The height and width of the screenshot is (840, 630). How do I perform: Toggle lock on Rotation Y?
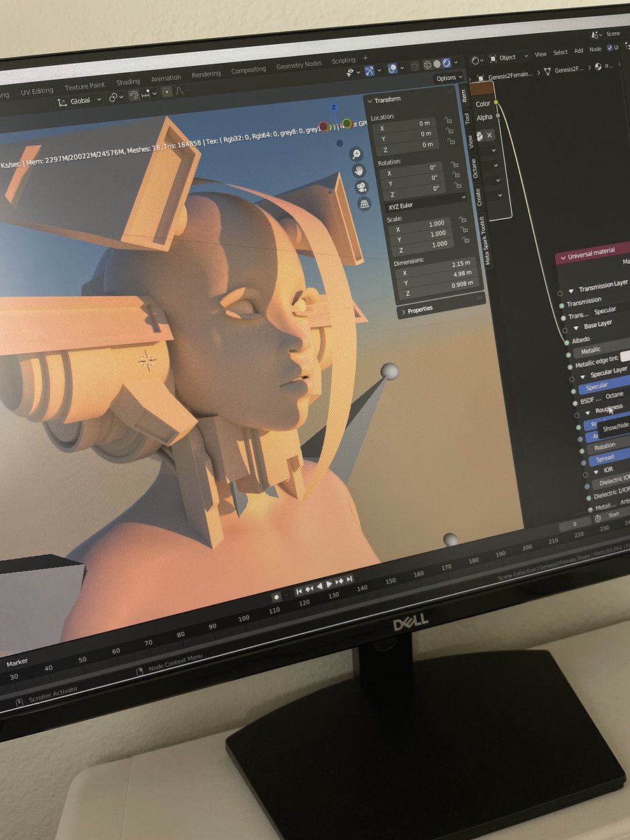coord(456,176)
